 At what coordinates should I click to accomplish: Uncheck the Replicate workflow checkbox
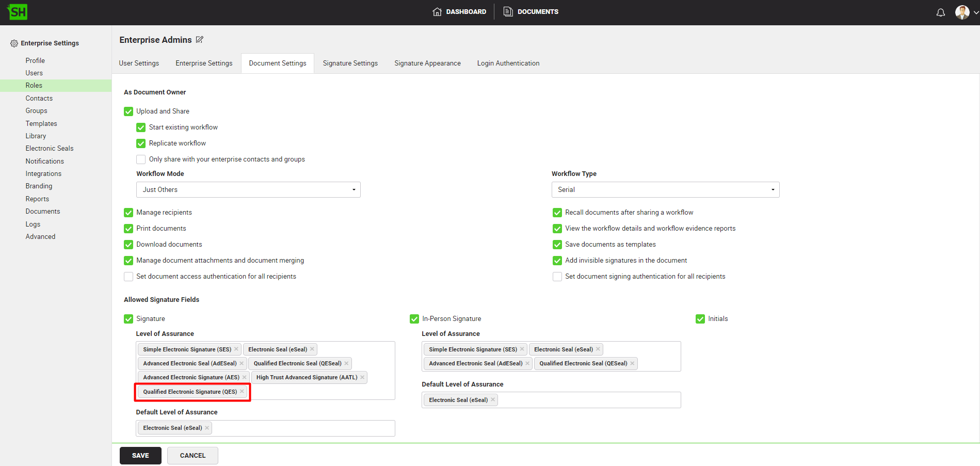click(141, 143)
